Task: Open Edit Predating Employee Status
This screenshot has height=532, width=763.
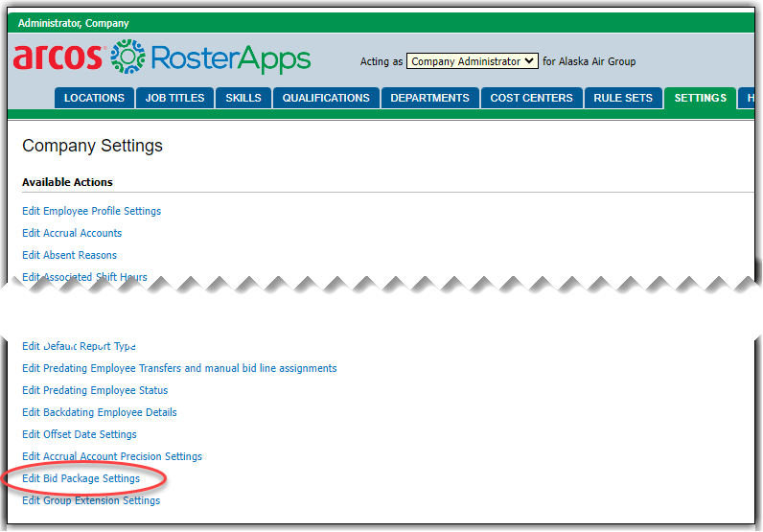Action: [95, 390]
